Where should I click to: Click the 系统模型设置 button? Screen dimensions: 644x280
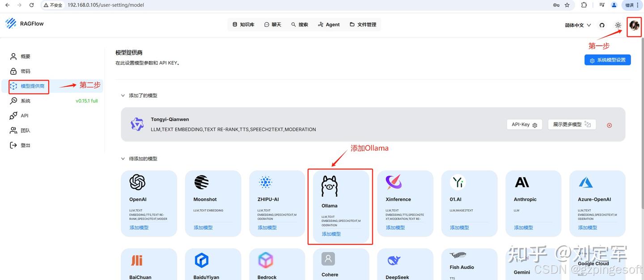pyautogui.click(x=607, y=60)
